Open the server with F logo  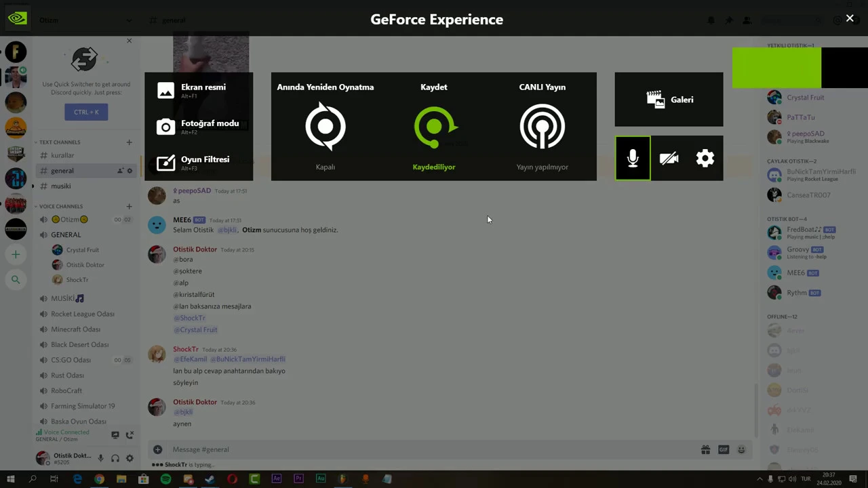(16, 52)
